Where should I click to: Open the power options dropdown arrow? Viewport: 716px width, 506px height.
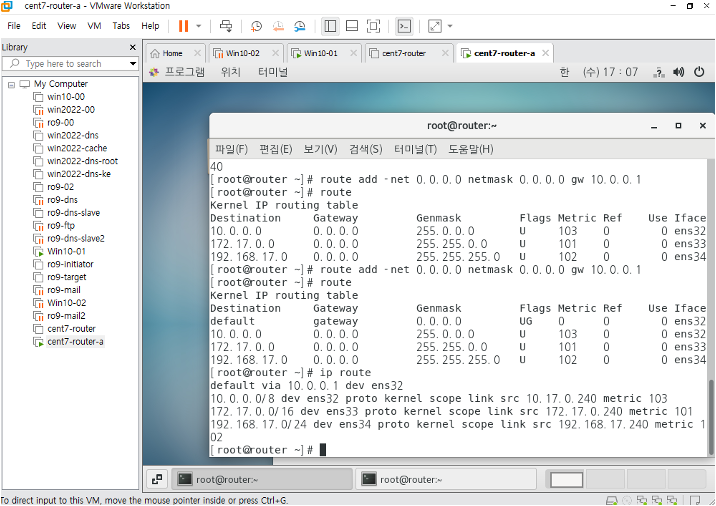pyautogui.click(x=199, y=26)
